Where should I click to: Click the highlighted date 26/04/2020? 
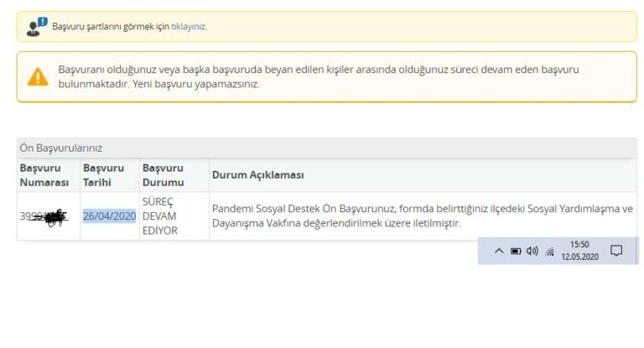pos(109,216)
